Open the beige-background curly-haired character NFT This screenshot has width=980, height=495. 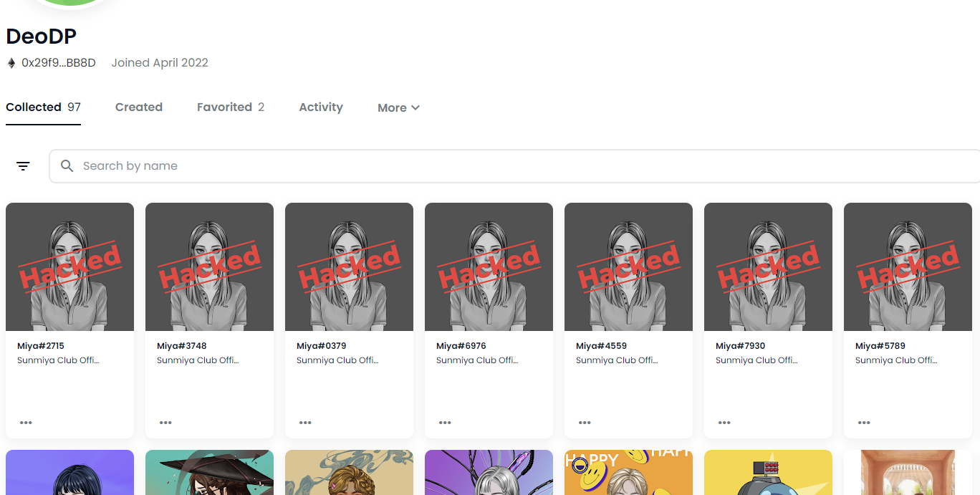point(349,472)
